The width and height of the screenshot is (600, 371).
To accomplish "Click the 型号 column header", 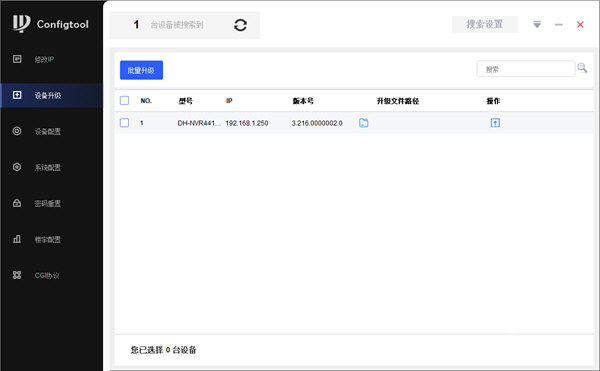I will (x=186, y=101).
